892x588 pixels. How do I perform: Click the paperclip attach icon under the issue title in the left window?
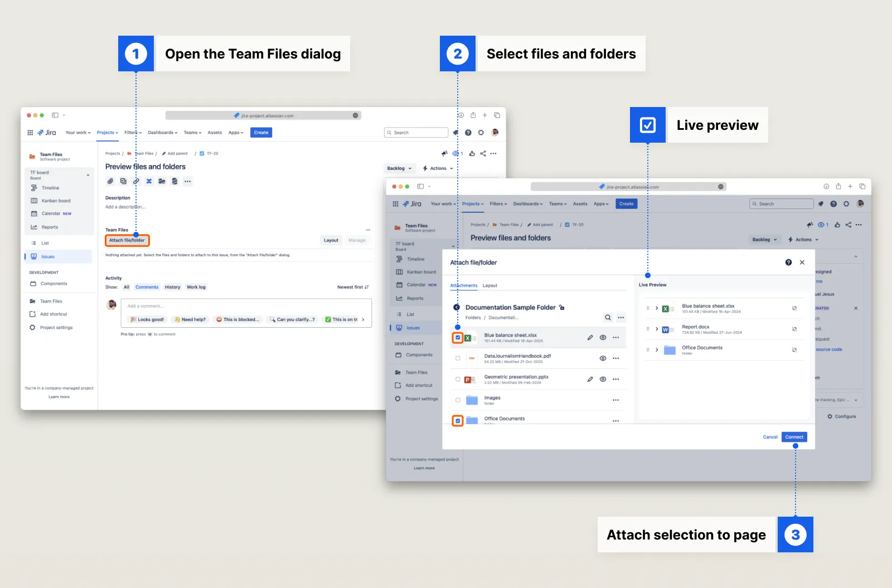click(110, 181)
